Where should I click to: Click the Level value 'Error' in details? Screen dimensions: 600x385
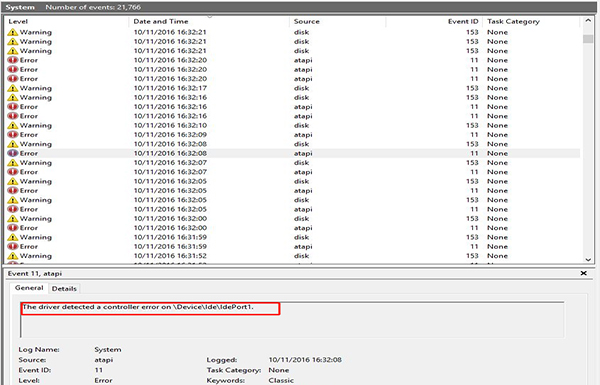[103, 380]
